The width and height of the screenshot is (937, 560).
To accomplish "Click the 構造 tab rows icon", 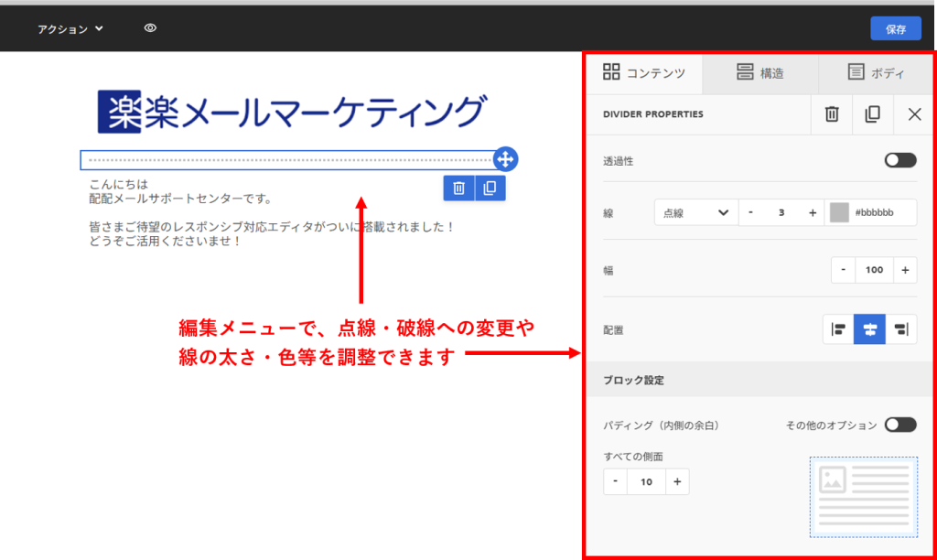I will click(x=745, y=72).
